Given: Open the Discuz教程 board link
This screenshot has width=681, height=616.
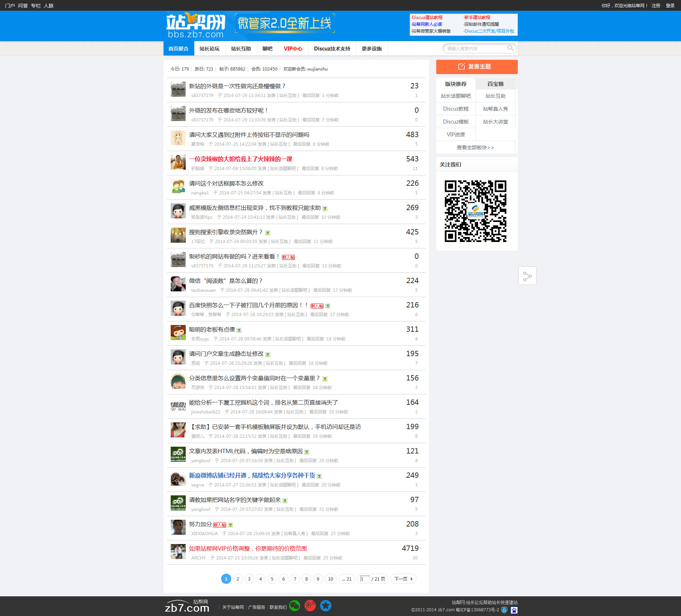Looking at the screenshot, I should click(x=456, y=109).
